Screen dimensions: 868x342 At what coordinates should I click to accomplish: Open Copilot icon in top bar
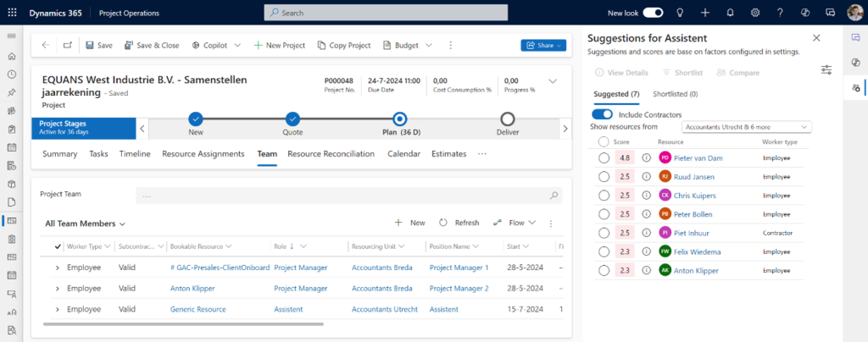click(x=805, y=13)
